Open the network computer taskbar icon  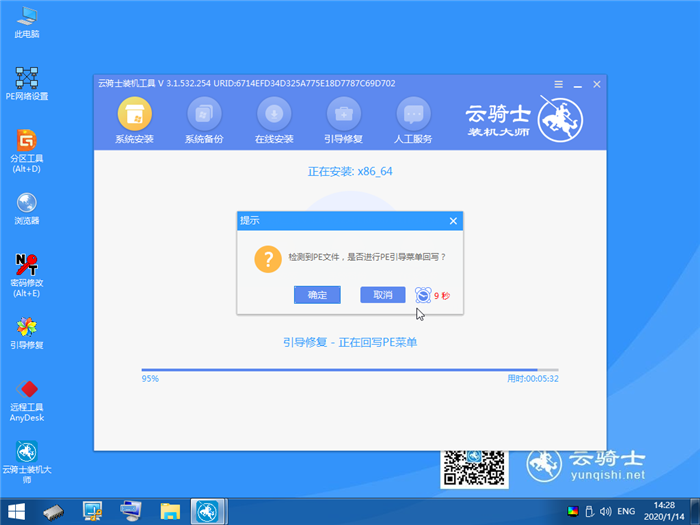tap(131, 512)
